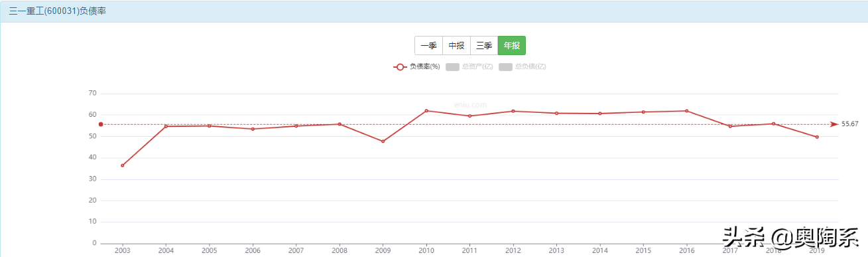Click the average line red start dot
Image resolution: width=868 pixels, height=257 pixels.
[101, 124]
